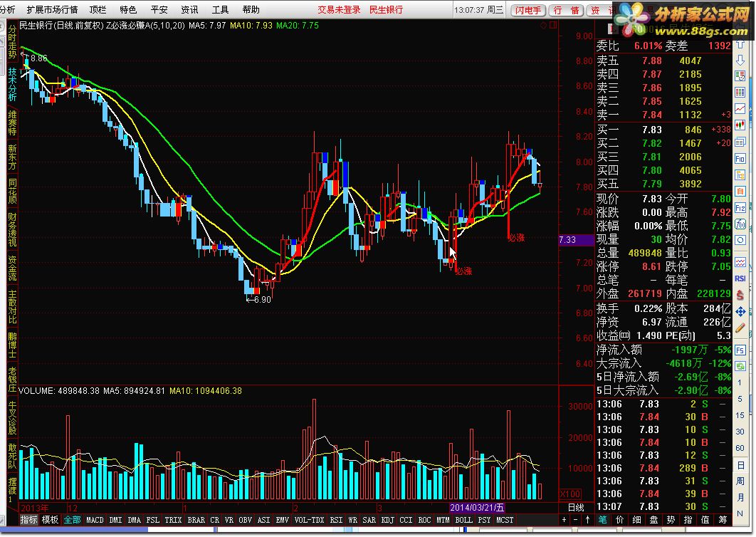This screenshot has height=537, width=756.
Task: Click the 日线 period label under volume axis
Action: click(576, 507)
